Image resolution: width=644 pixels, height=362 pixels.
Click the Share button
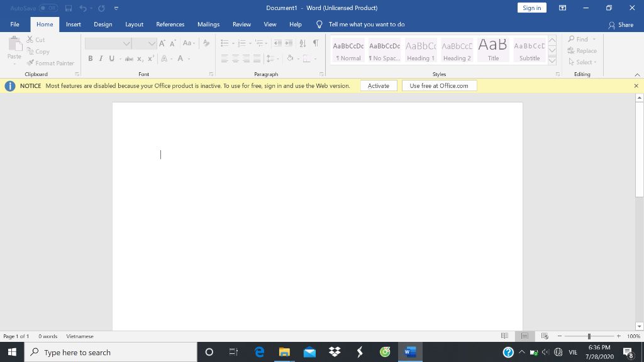[x=621, y=25]
